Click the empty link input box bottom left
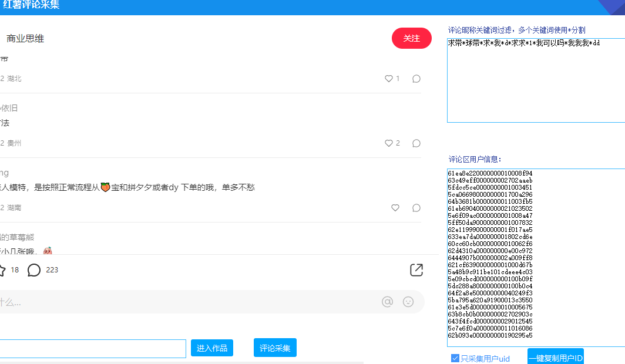The width and height of the screenshot is (625, 364). pyautogui.click(x=91, y=348)
